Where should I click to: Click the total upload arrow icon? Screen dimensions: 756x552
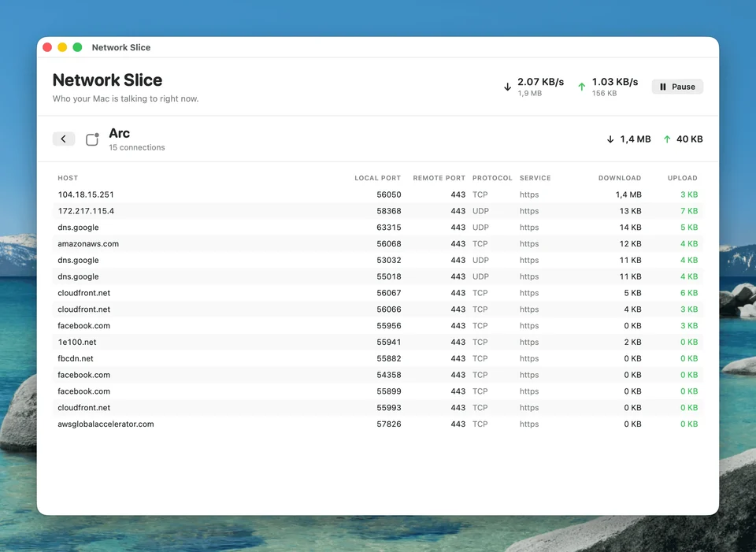pos(581,87)
